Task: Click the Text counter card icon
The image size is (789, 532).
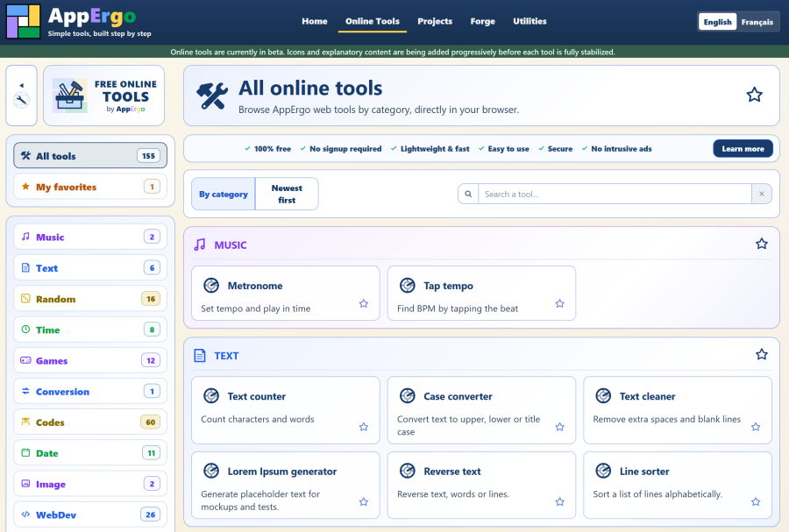Action: tap(211, 396)
